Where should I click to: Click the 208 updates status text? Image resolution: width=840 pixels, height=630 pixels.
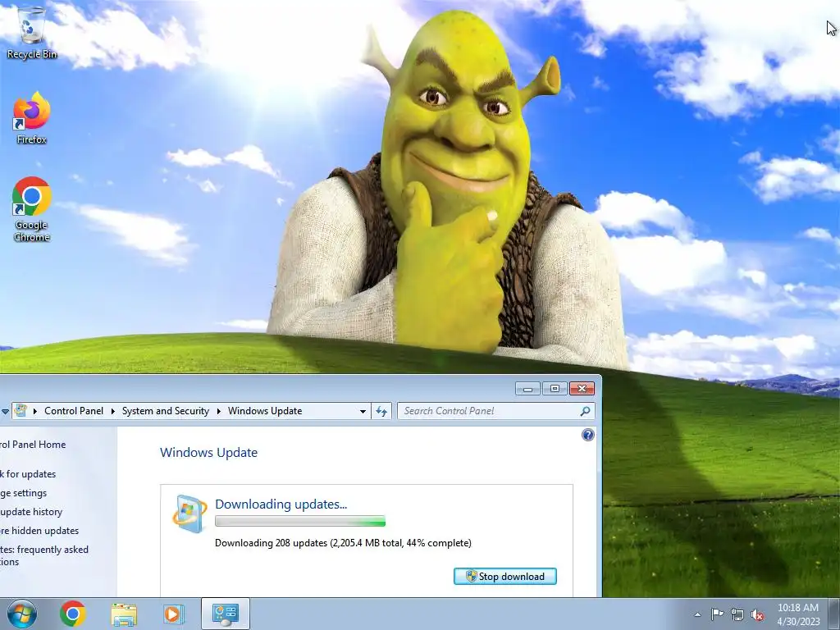point(343,543)
